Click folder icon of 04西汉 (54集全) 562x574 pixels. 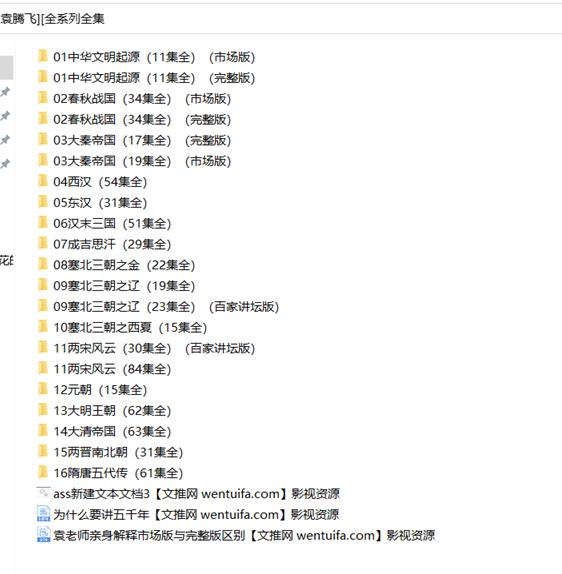tap(43, 181)
